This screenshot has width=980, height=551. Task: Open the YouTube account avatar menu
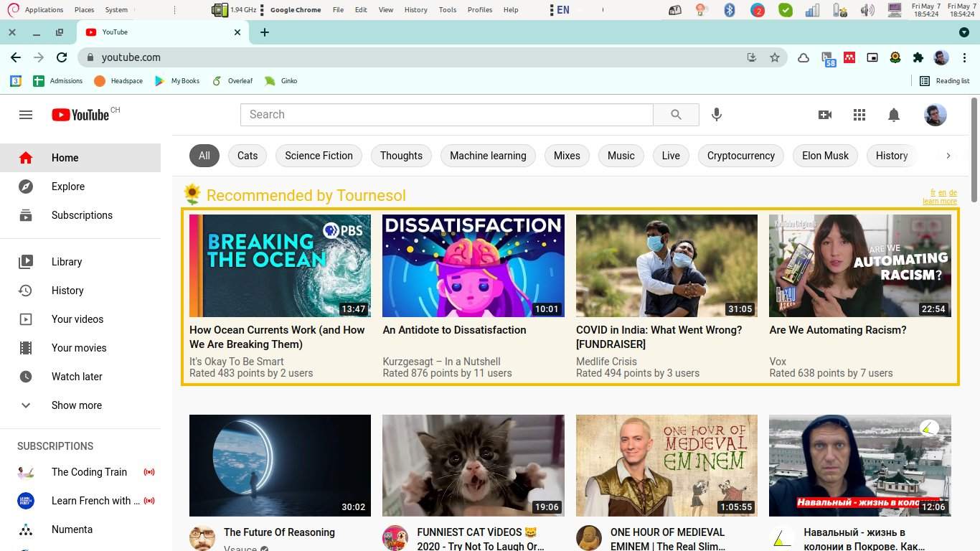(935, 115)
